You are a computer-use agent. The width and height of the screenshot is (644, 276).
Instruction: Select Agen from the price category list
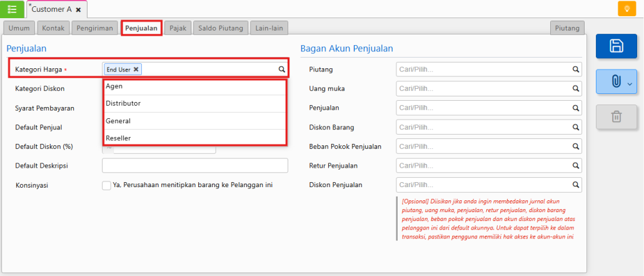pyautogui.click(x=194, y=87)
